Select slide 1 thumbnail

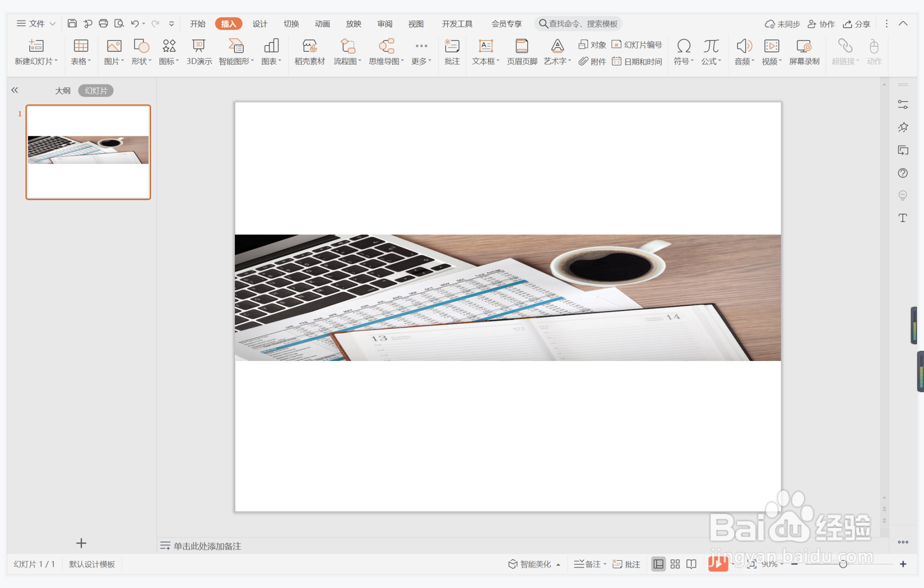[x=88, y=152]
